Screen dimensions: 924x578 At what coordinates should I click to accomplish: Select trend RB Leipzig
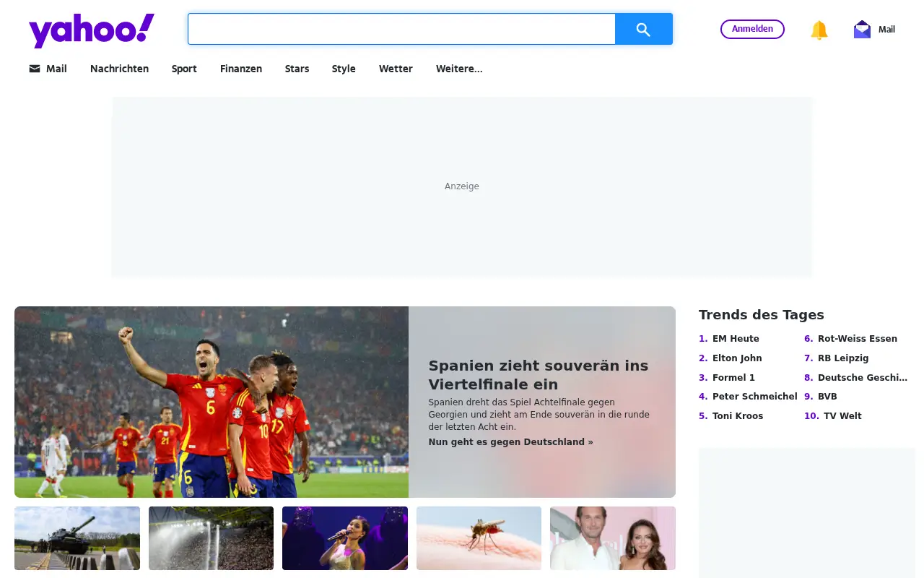[843, 358]
